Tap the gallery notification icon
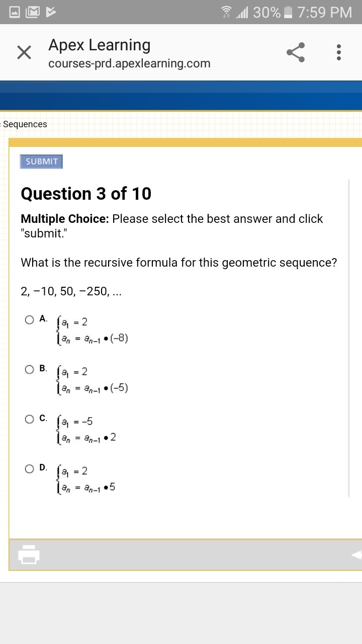Image resolution: width=362 pixels, height=644 pixels. [x=15, y=12]
